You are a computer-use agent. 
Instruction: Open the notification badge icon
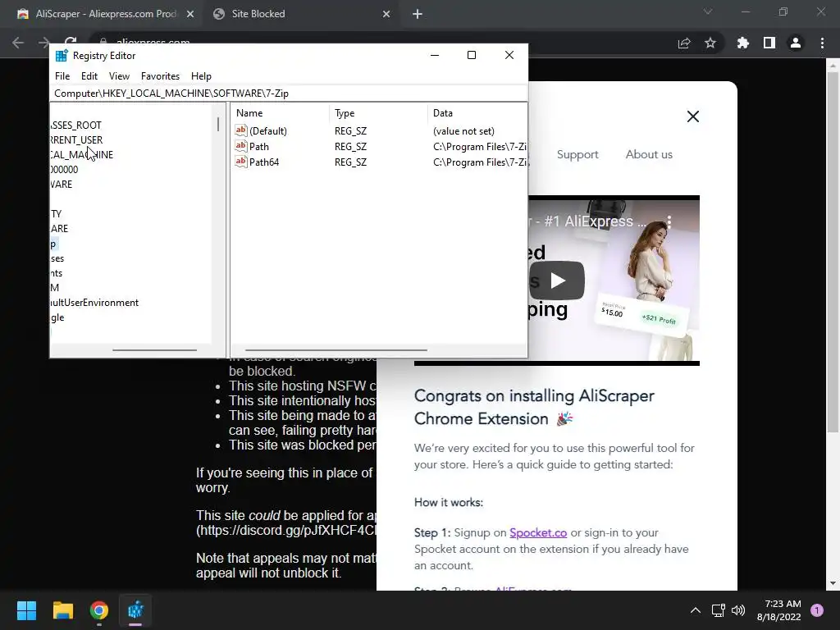[x=817, y=610]
